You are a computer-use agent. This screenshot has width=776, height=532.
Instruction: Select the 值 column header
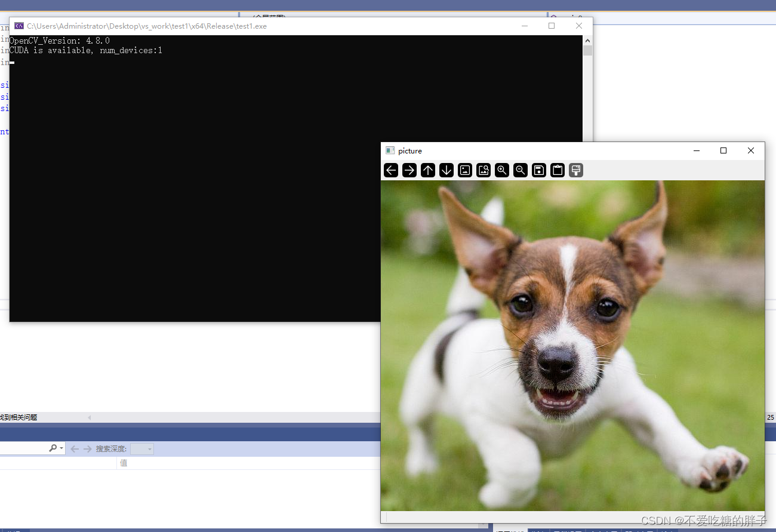(x=124, y=463)
